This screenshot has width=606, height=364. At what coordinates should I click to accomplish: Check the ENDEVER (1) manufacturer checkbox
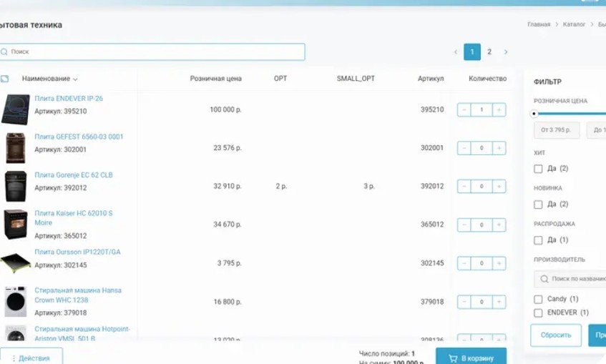tap(538, 313)
